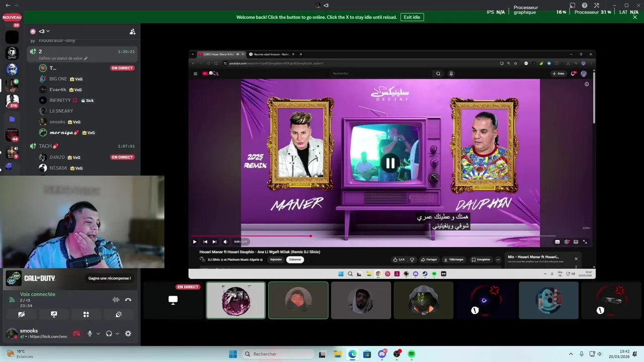Open voice connection signal info
644x362 pixels.
(12, 300)
